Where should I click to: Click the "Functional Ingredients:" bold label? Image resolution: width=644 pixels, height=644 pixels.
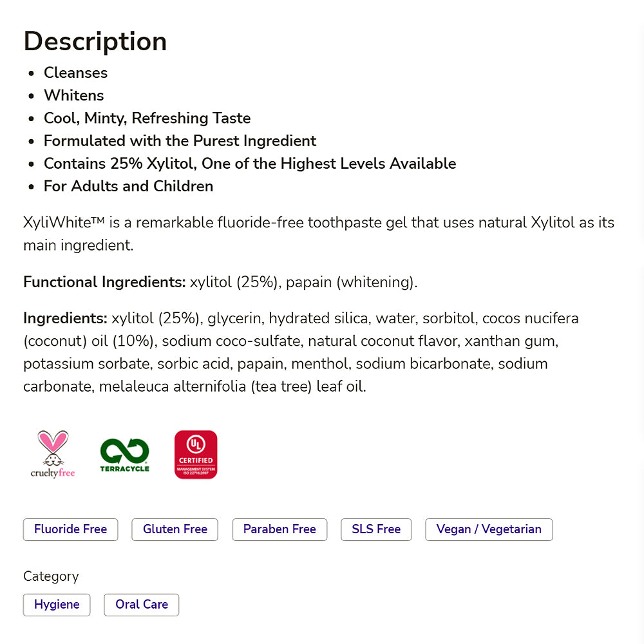pos(104,282)
